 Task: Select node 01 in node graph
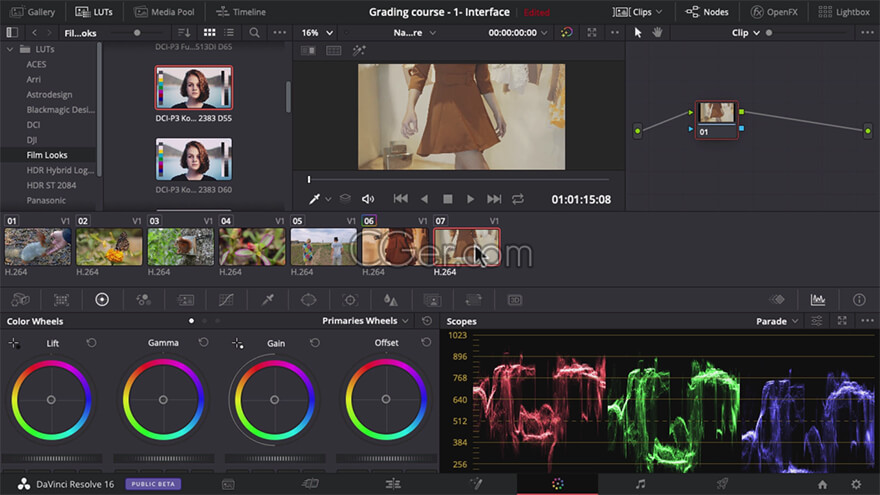point(716,120)
